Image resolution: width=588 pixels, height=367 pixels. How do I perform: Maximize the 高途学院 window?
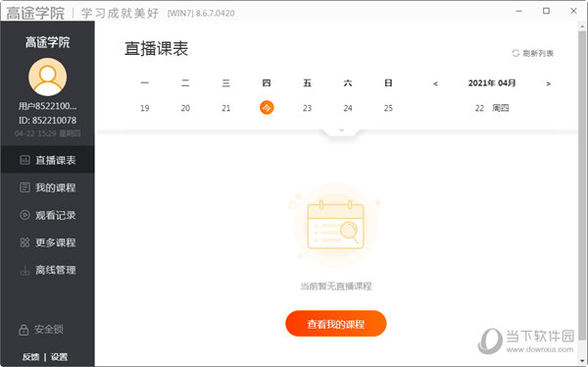pyautogui.click(x=547, y=11)
